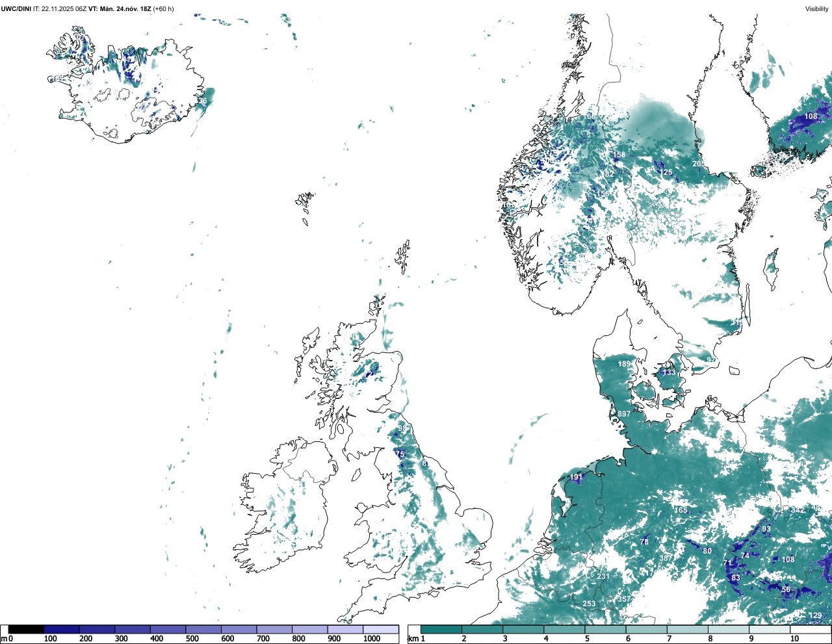
Task: Click the 'Visibility' title label
Action: (817, 9)
